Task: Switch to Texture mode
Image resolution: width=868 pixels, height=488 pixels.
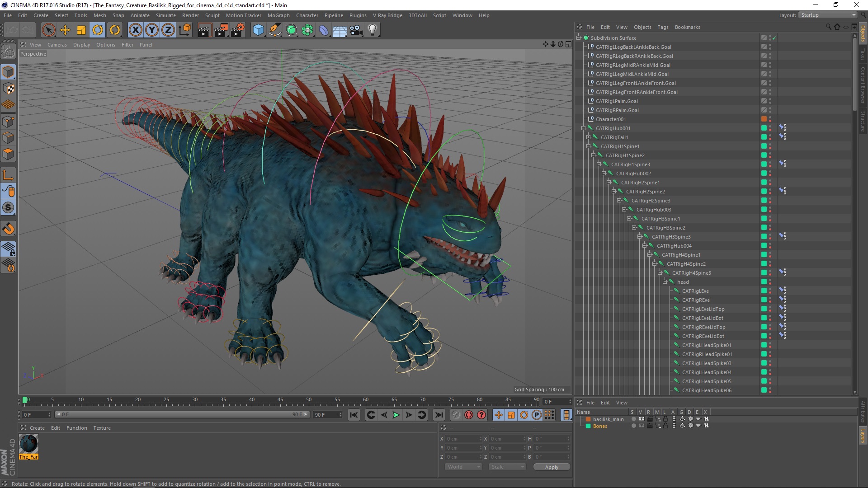Action: 8,88
